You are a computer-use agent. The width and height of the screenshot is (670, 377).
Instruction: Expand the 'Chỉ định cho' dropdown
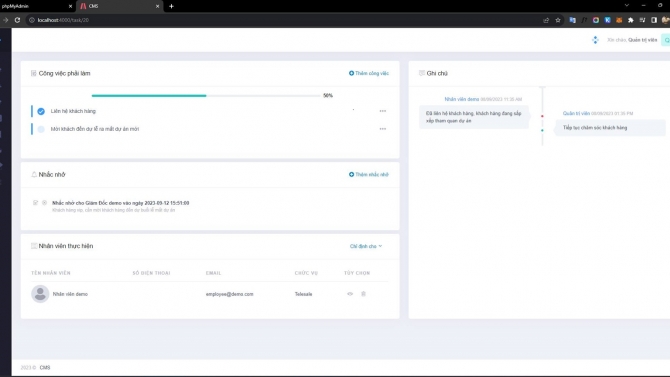coord(366,246)
